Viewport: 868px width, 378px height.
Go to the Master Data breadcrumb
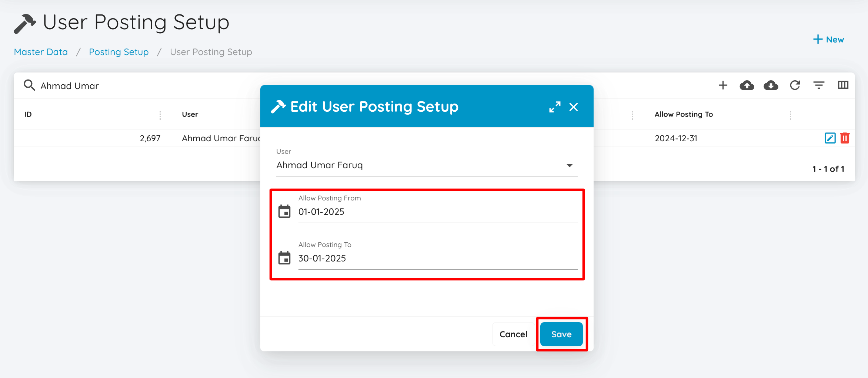tap(41, 52)
